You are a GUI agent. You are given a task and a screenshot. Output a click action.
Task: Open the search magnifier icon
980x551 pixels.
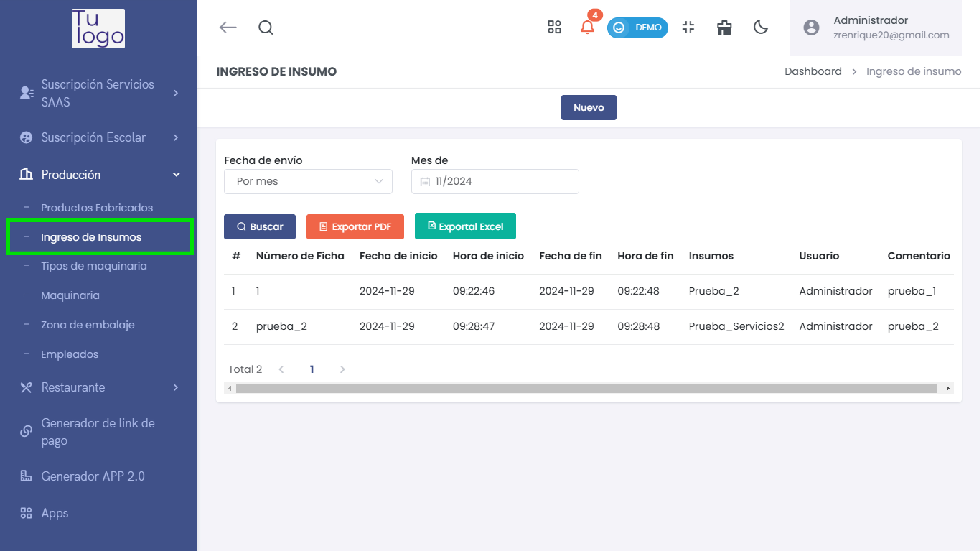[266, 27]
